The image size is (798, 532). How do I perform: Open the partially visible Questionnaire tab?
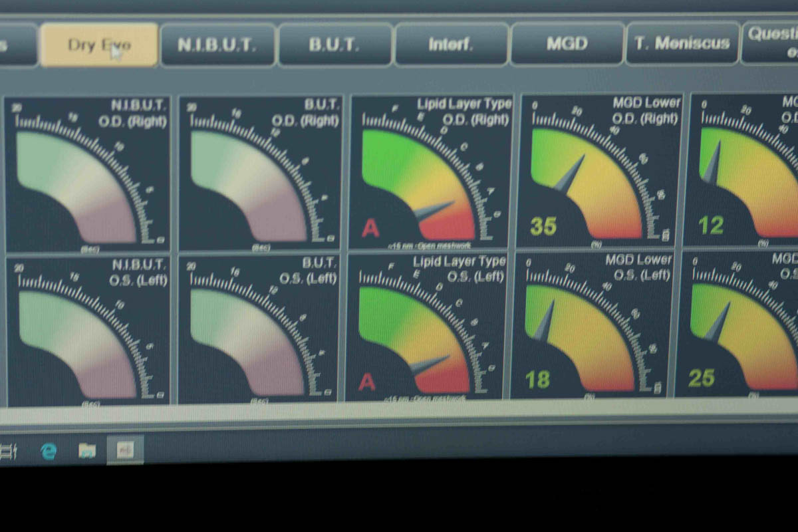point(771,41)
